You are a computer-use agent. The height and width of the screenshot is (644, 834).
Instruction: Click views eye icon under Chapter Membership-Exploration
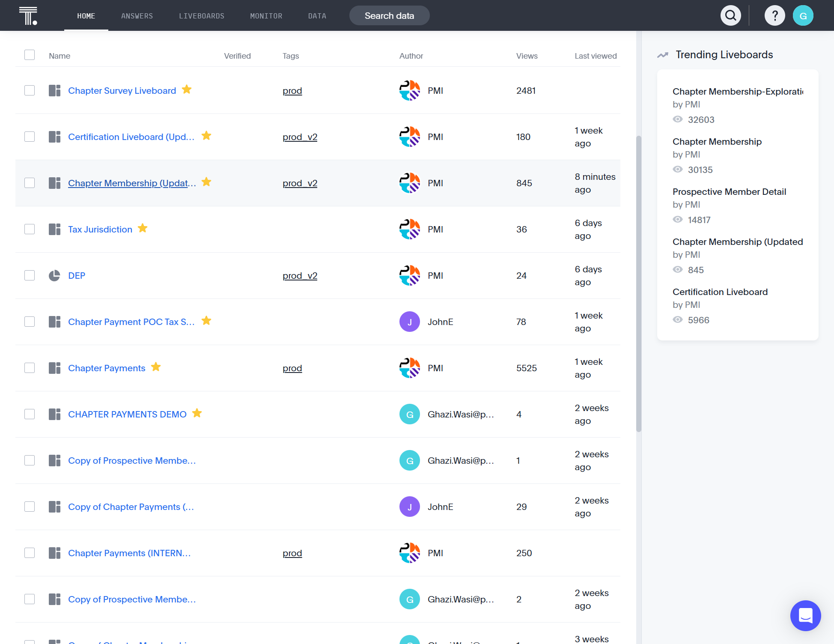[678, 119]
